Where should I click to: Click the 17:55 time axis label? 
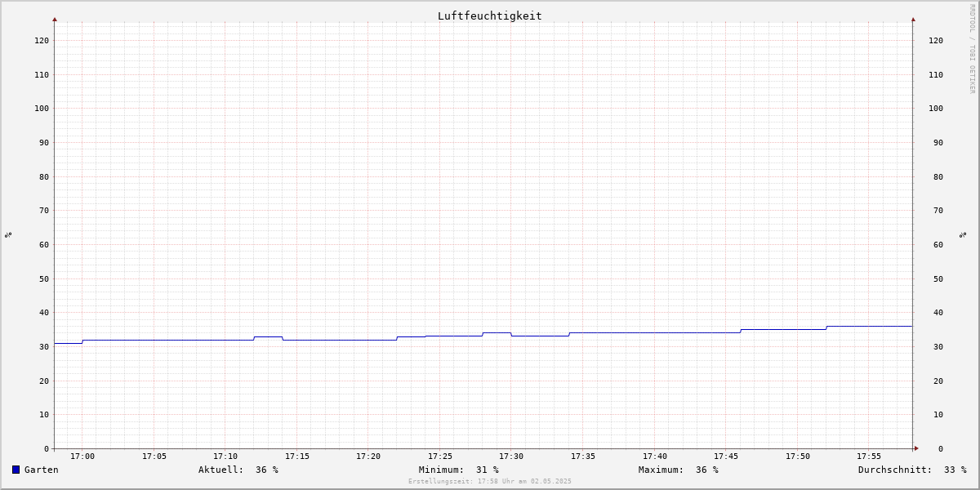[x=869, y=457]
